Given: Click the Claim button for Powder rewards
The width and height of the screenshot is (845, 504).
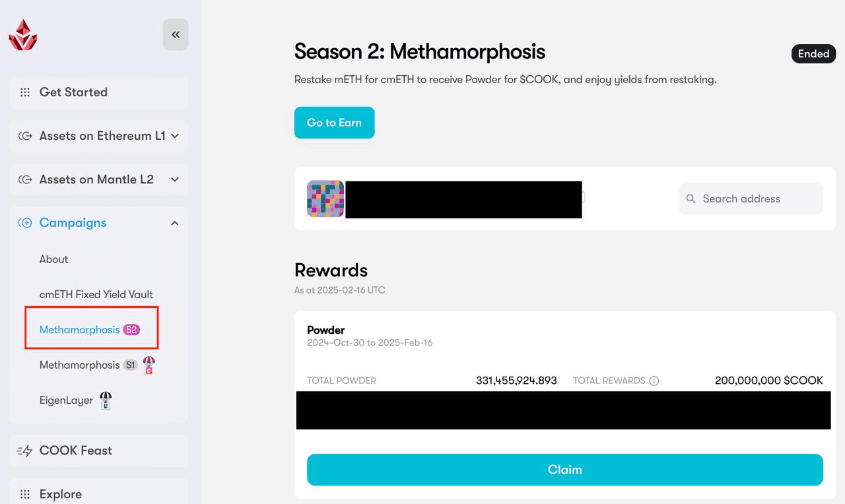Looking at the screenshot, I should (564, 469).
